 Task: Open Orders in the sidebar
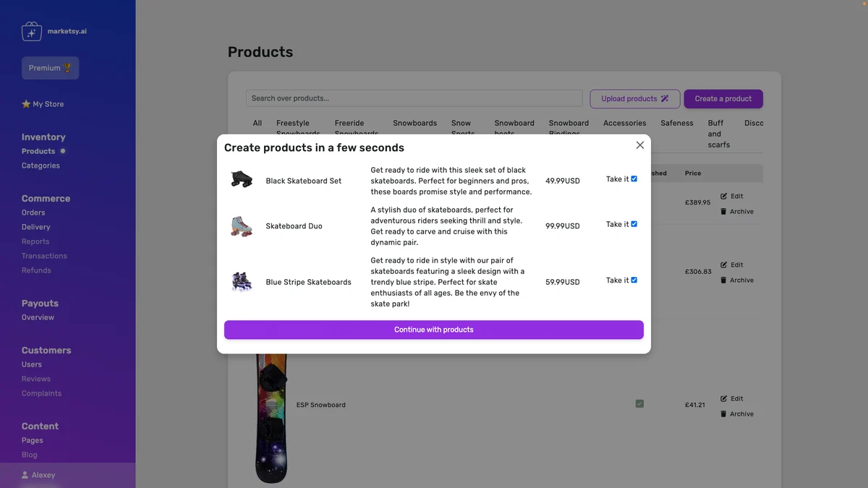33,213
